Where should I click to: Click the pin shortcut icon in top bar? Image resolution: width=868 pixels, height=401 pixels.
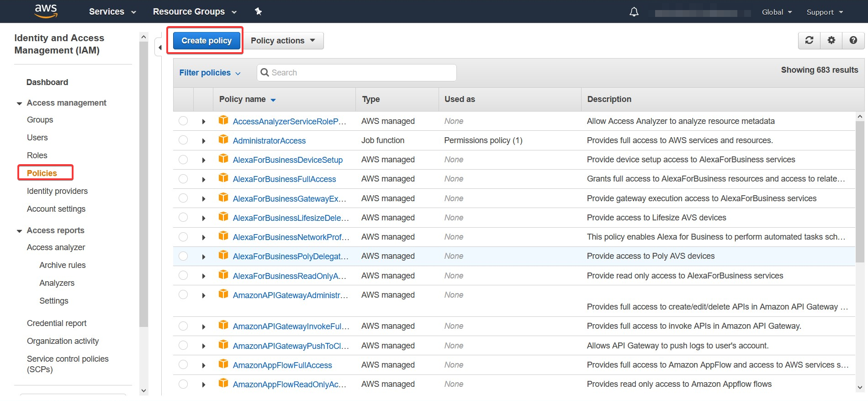(258, 11)
